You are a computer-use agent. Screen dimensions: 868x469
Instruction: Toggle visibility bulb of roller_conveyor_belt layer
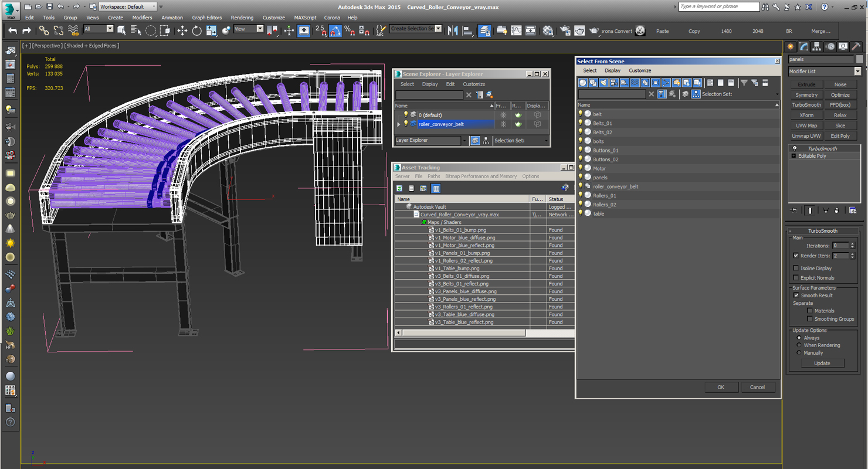click(x=405, y=124)
